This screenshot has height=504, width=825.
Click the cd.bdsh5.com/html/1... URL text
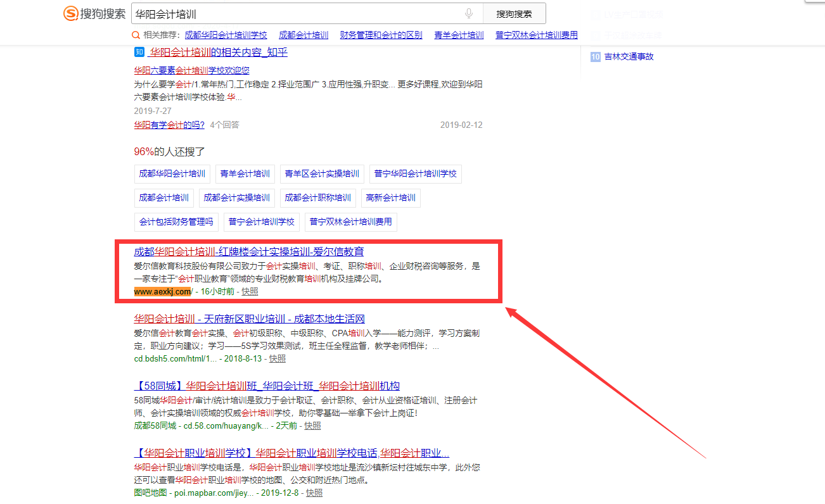click(x=176, y=358)
